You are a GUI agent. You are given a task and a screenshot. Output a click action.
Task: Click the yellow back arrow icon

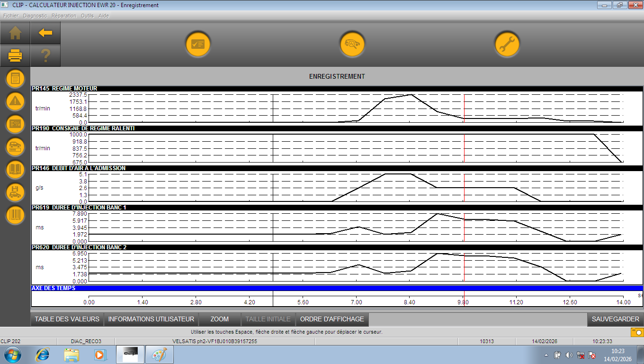pos(45,33)
